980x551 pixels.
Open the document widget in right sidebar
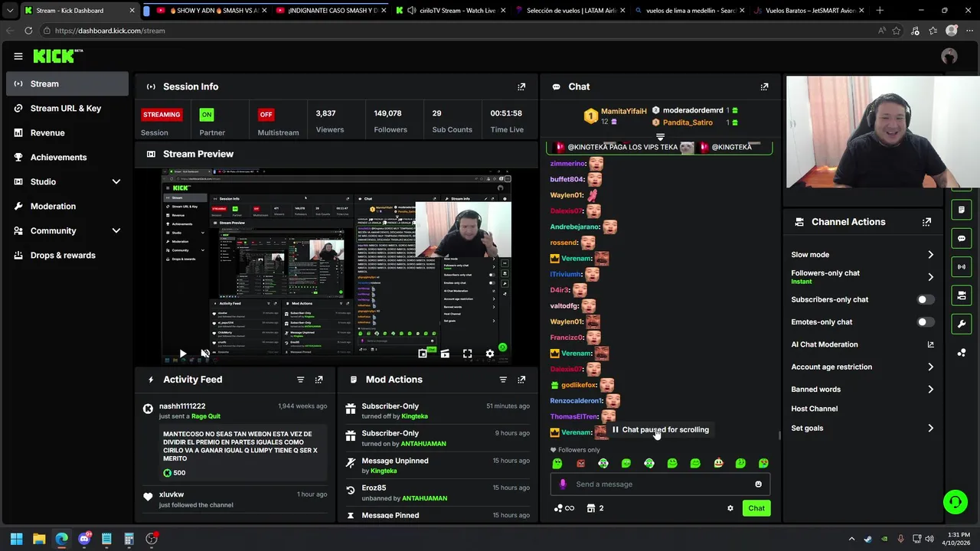pyautogui.click(x=962, y=210)
